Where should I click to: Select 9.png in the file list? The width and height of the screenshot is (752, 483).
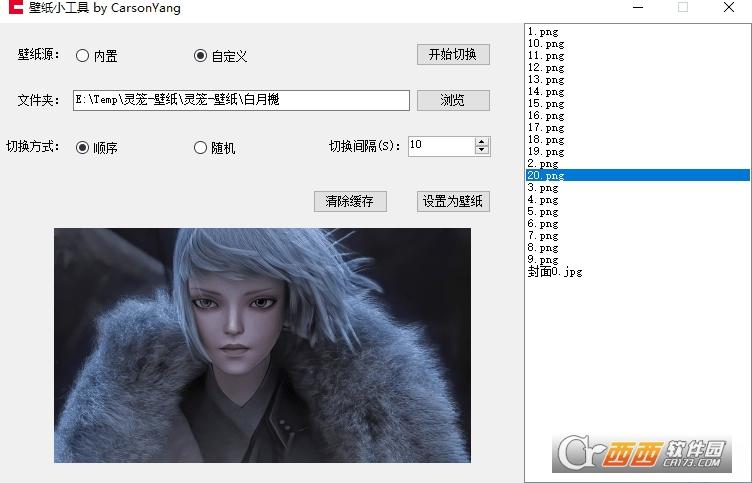point(637,259)
